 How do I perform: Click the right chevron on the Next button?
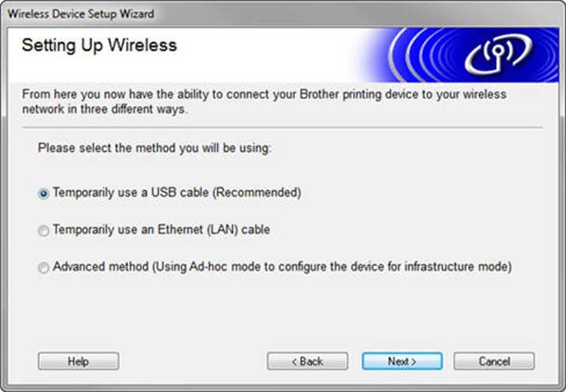(x=414, y=361)
